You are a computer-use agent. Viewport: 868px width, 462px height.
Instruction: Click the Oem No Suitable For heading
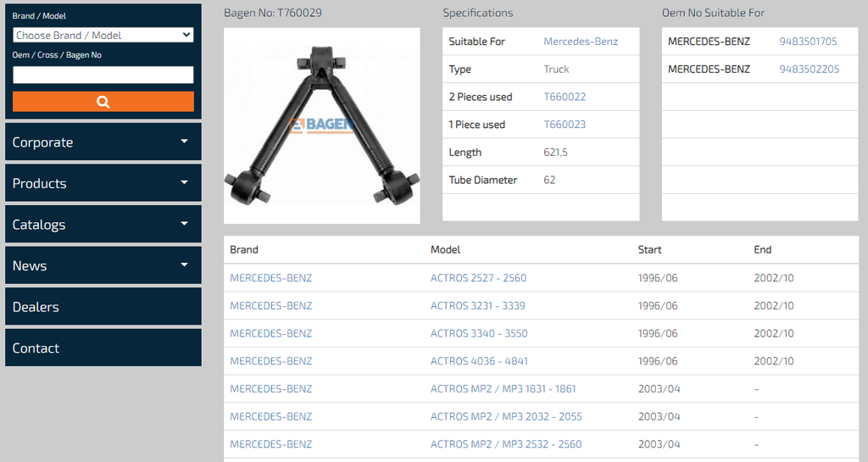713,13
